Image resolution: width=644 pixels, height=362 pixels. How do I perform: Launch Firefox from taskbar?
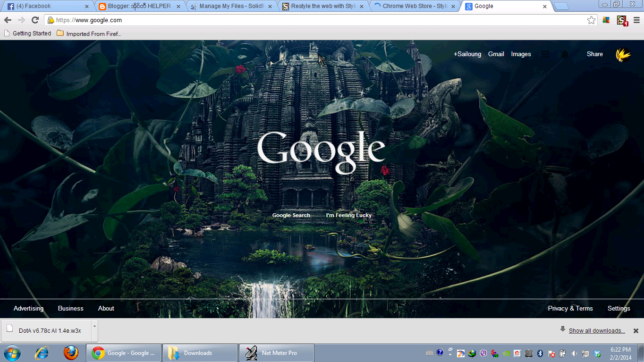tap(71, 353)
